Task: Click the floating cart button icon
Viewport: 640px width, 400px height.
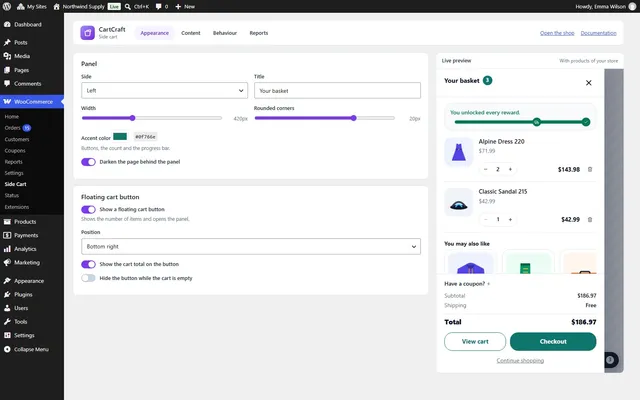Action: (x=611, y=360)
